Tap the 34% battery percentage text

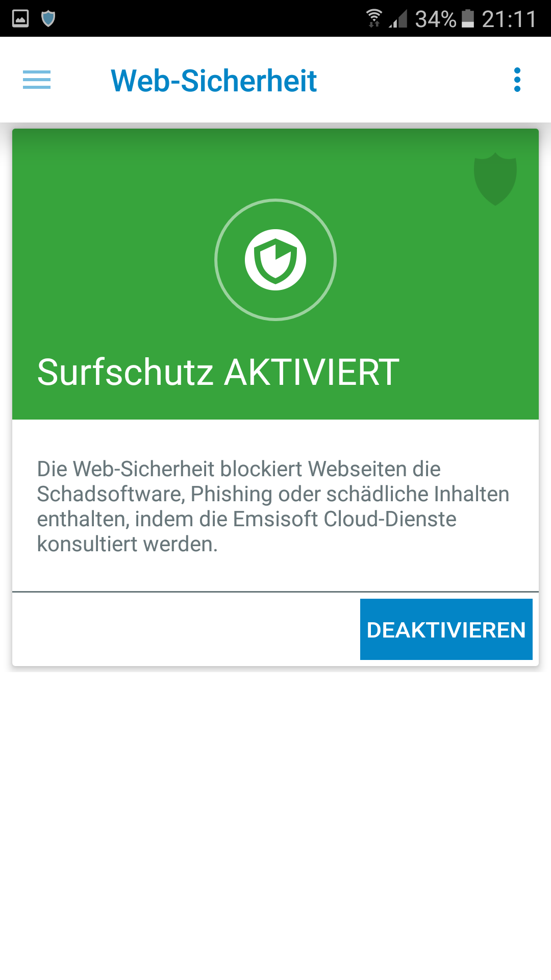point(436,19)
